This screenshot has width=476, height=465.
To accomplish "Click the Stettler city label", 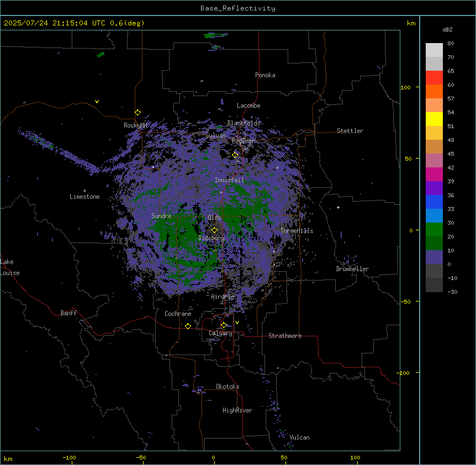I will click(x=350, y=131).
